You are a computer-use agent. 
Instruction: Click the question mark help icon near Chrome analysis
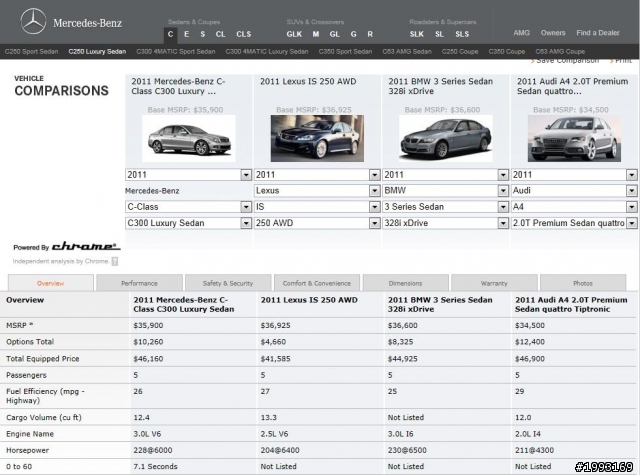pyautogui.click(x=115, y=262)
